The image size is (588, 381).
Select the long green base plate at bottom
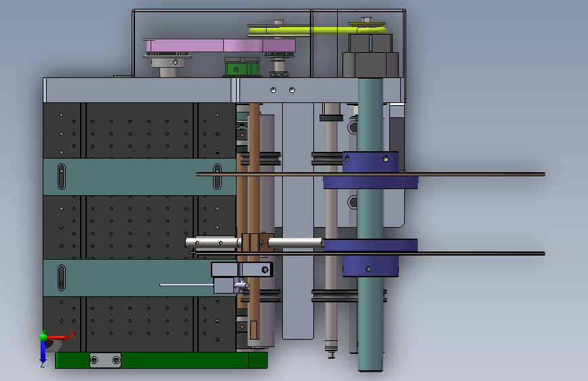click(161, 361)
